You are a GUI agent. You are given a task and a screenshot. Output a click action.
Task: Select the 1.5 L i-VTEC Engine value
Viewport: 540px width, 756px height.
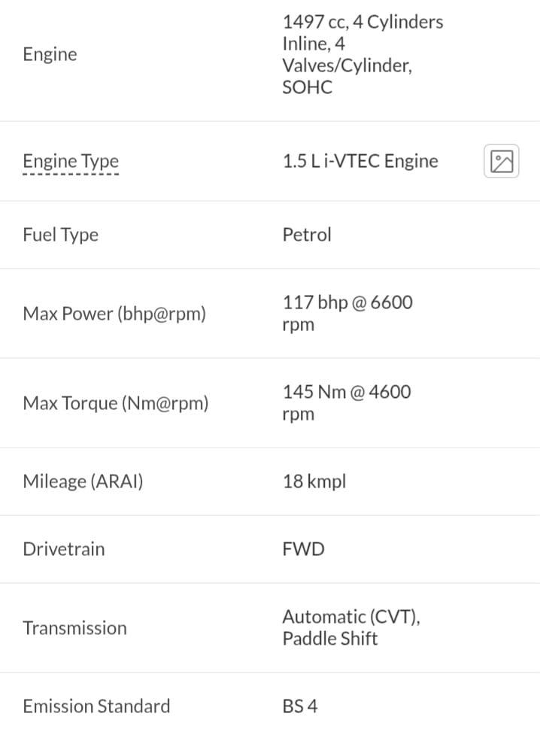360,161
